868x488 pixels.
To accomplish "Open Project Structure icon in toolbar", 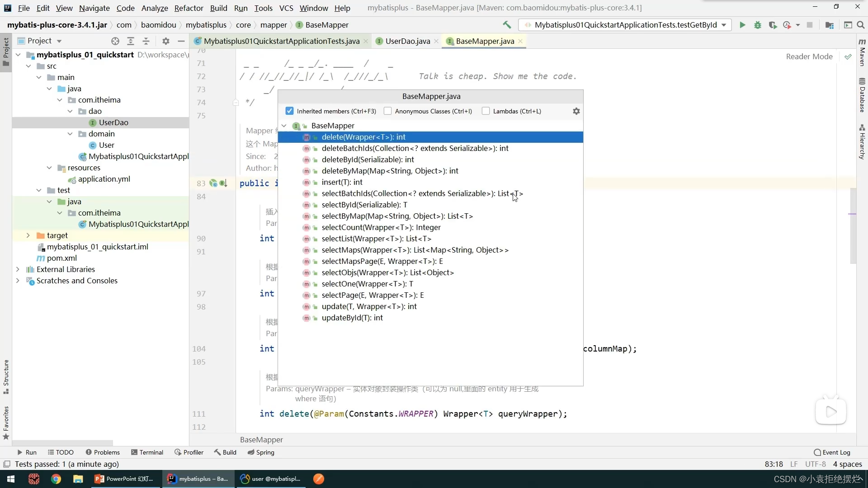I will tap(830, 25).
